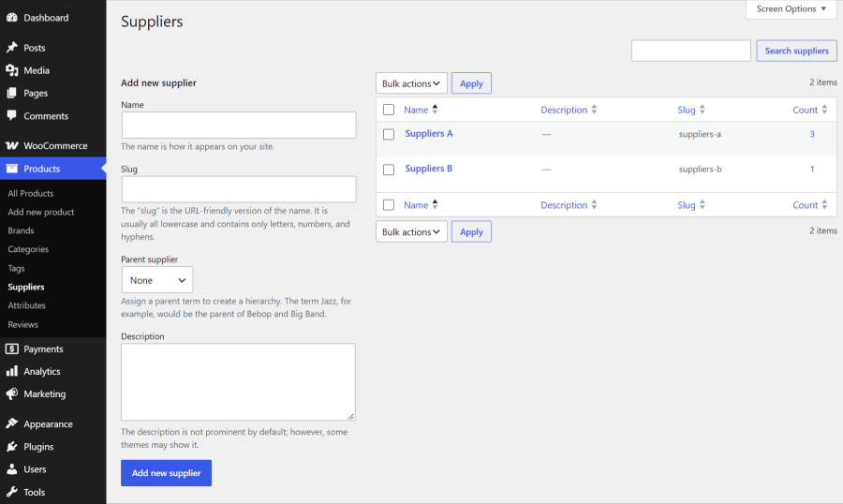Image resolution: width=843 pixels, height=504 pixels.
Task: Click count 3 for Suppliers A
Action: pos(812,134)
